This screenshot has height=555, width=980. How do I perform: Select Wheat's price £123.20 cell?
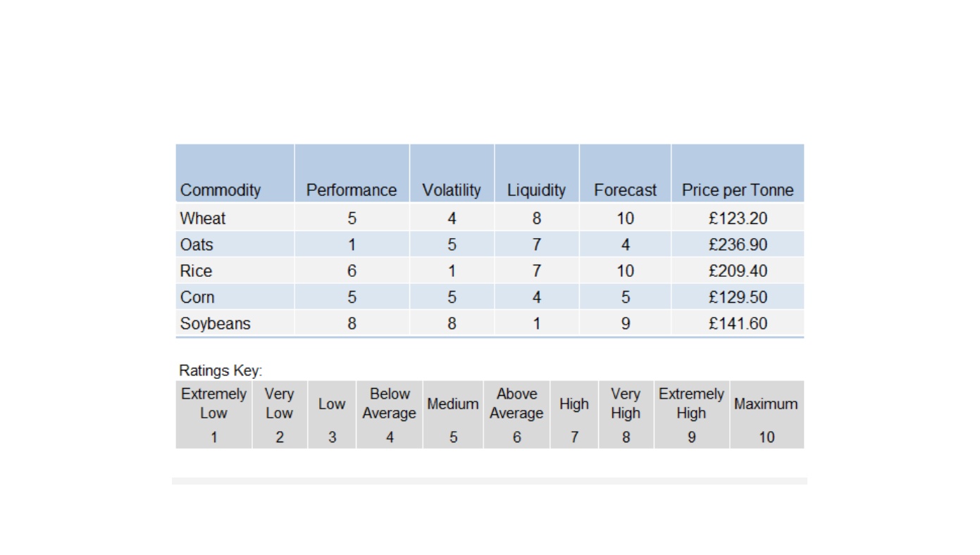click(x=738, y=218)
